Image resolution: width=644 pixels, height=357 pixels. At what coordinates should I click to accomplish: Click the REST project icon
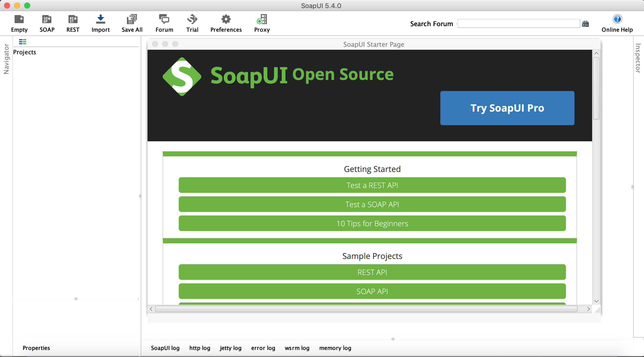[73, 20]
